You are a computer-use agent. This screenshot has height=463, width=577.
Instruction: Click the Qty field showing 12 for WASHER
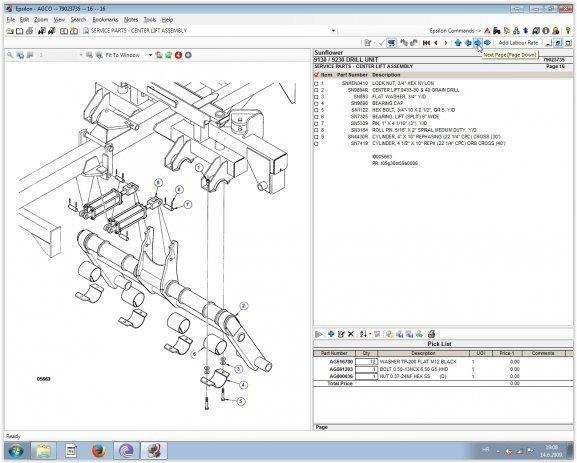click(366, 362)
